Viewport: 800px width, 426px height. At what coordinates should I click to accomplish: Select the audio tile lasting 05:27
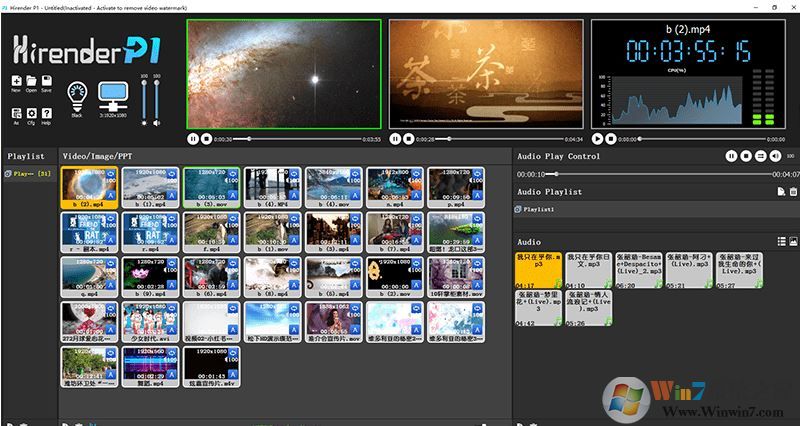[x=739, y=270]
